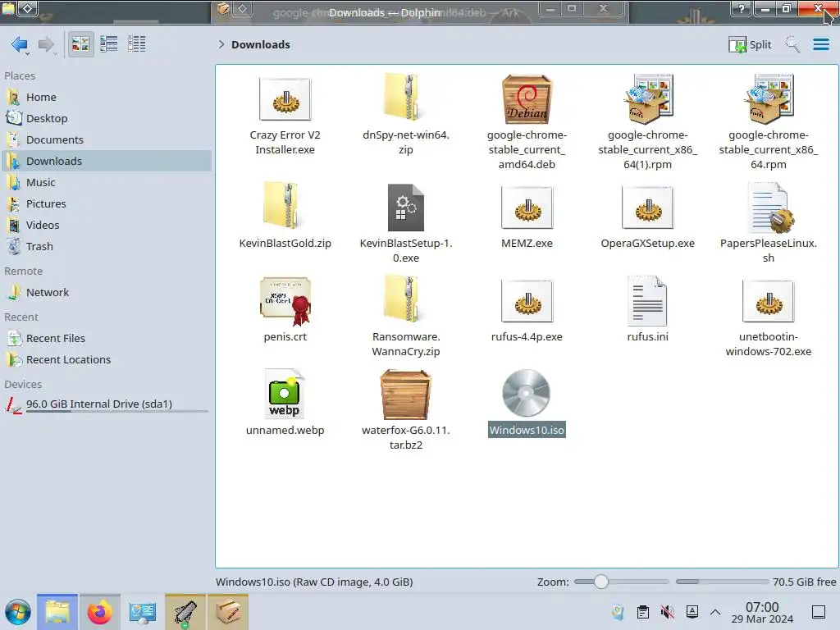Open Recent Files
The width and height of the screenshot is (840, 630).
click(107, 339)
